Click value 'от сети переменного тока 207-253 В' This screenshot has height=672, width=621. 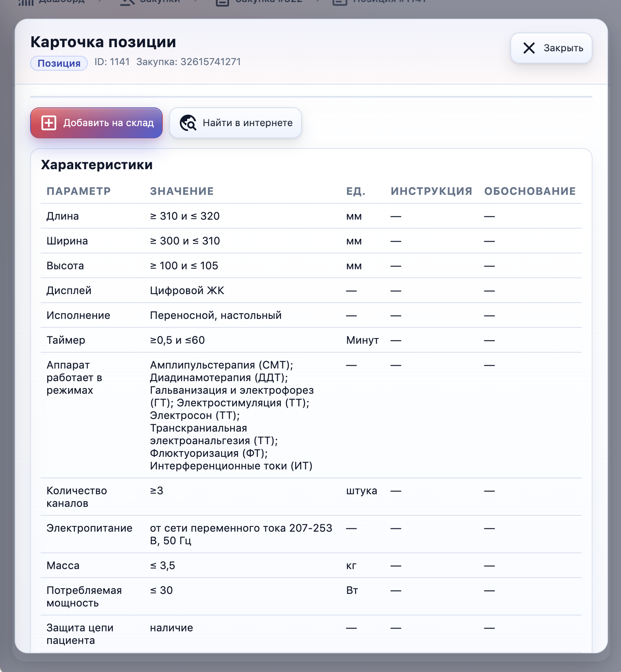pos(241,534)
